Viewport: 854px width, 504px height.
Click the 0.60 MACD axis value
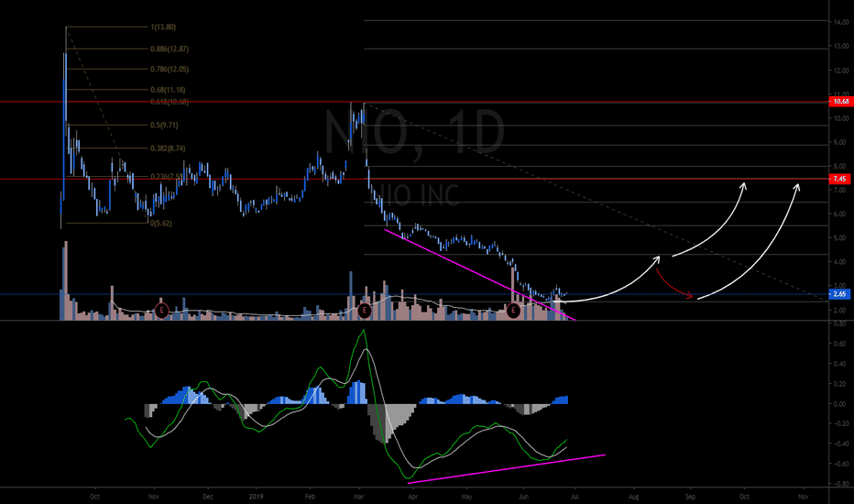[841, 344]
